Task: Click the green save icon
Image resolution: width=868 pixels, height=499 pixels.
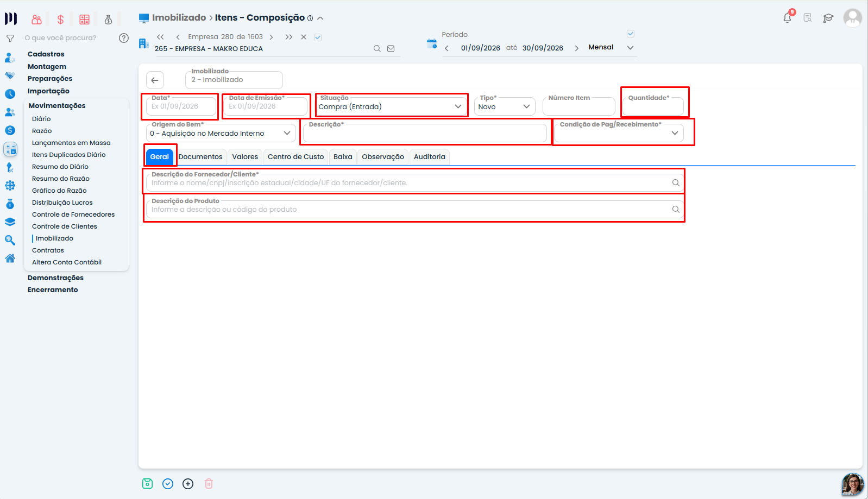Action: click(x=148, y=484)
